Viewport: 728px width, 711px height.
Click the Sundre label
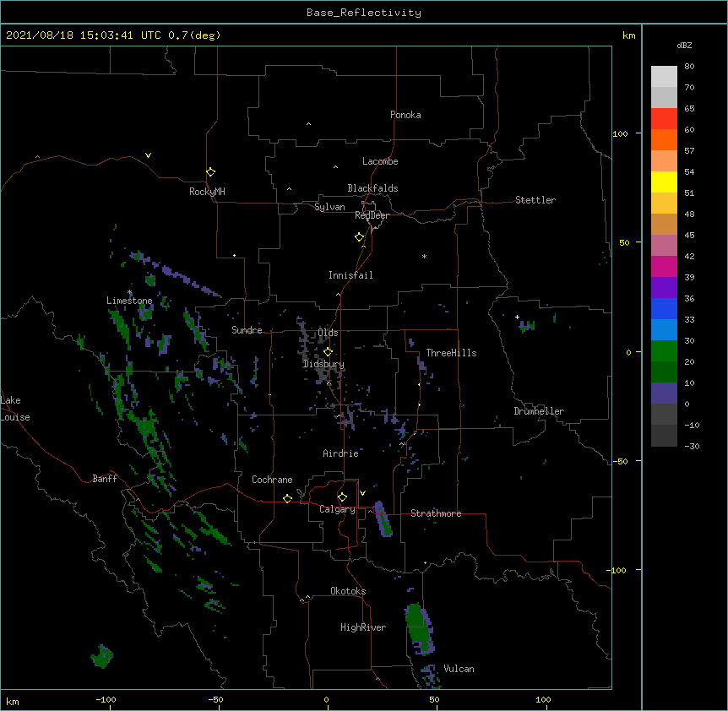tap(247, 330)
